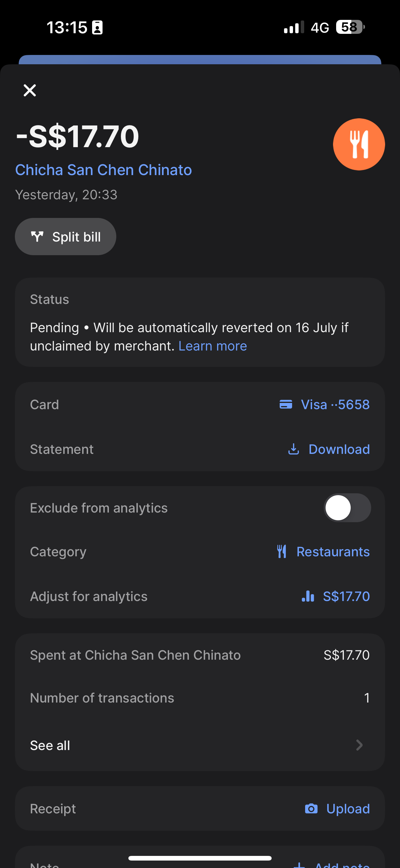Tap the receipt camera icon
400x868 pixels.
311,809
